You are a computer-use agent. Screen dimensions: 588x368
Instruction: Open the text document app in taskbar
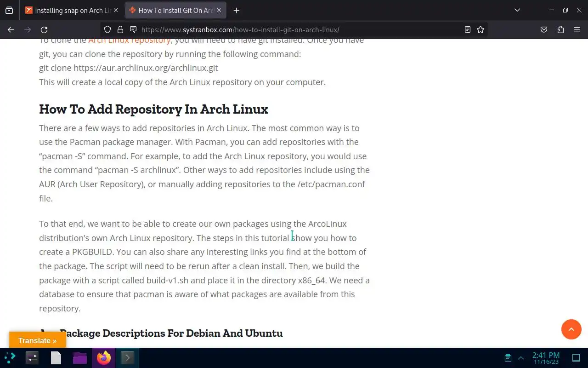point(56,357)
